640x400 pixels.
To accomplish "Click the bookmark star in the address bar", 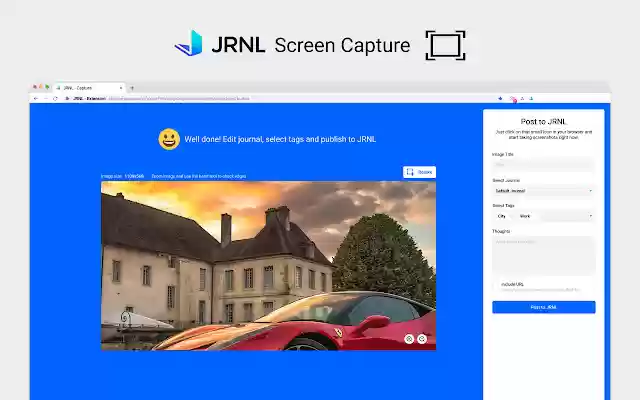I will [x=500, y=98].
